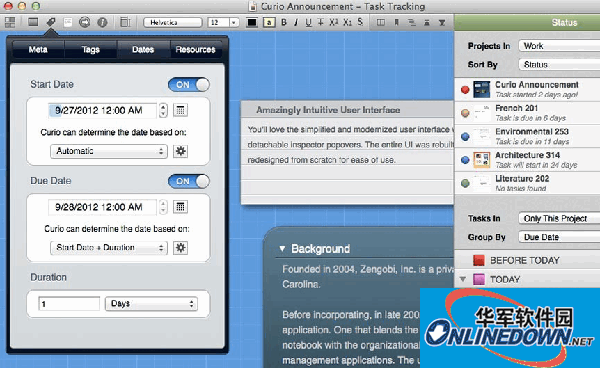Open the tag-shaped Meta inspector icon
Screen dimensions: 600x368
pyautogui.click(x=51, y=22)
